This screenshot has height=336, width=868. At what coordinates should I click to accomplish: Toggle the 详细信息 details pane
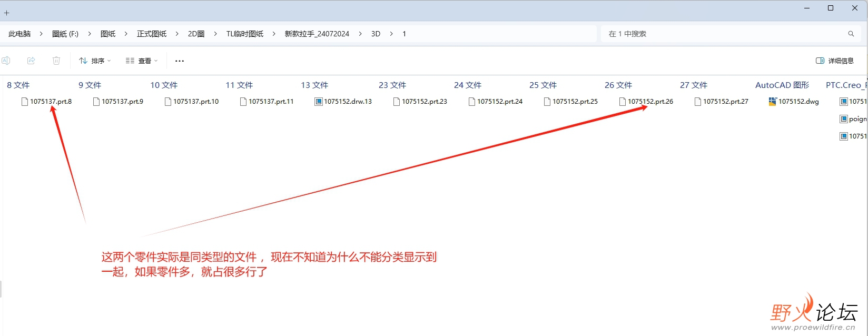tap(835, 61)
